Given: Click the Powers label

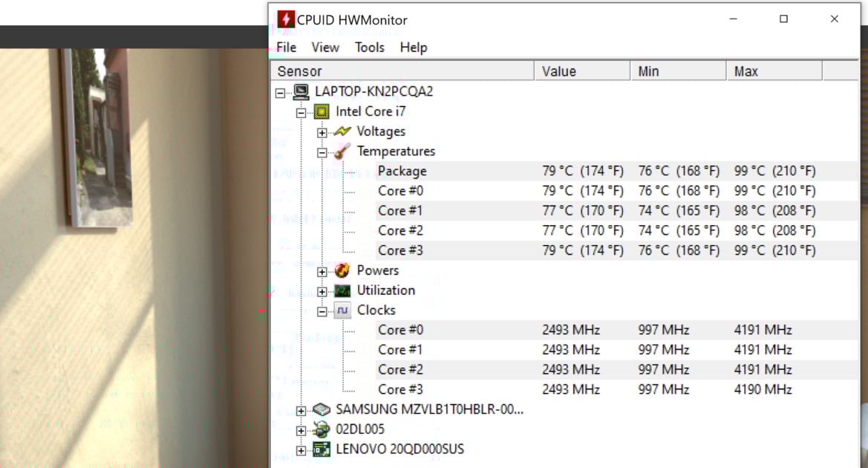Looking at the screenshot, I should (377, 270).
